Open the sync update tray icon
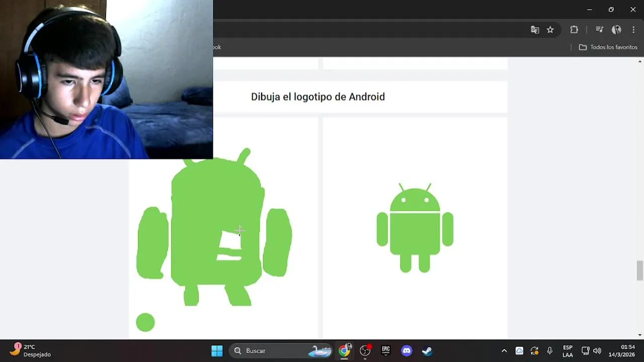 [534, 351]
